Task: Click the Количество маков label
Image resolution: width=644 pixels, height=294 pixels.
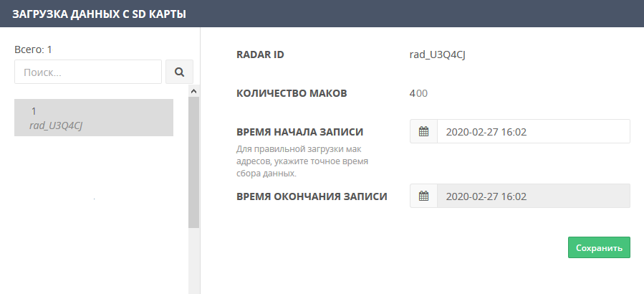Action: (x=292, y=93)
